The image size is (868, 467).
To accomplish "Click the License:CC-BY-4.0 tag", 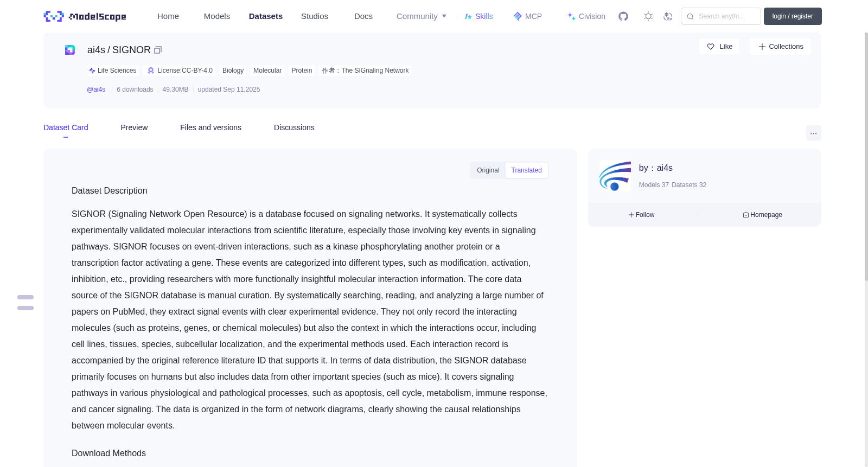I will coord(180,71).
